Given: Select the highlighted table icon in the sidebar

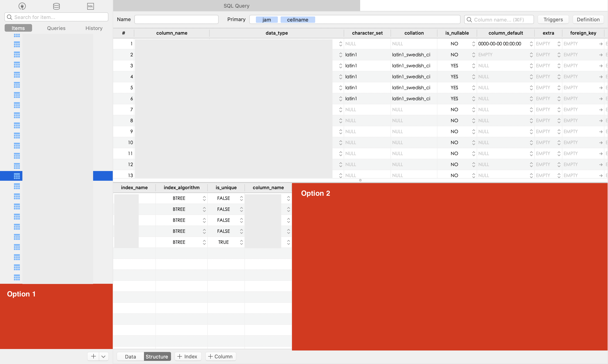Looking at the screenshot, I should click(16, 176).
